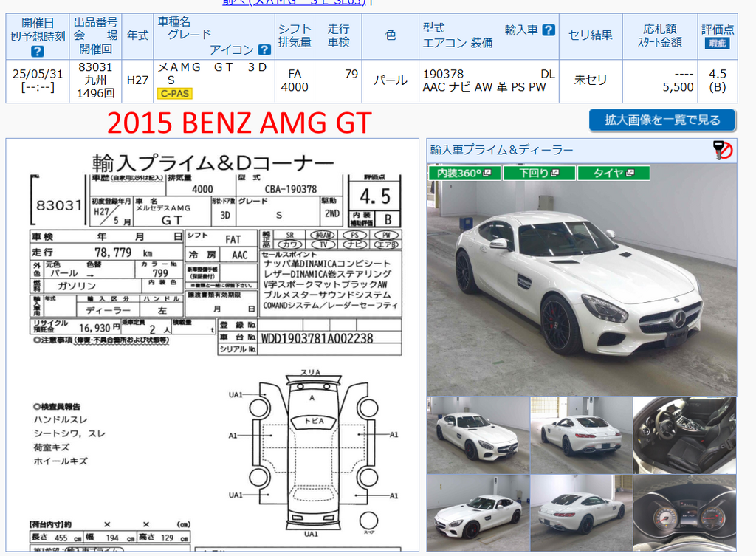Select the パール color cell in the table

(x=390, y=81)
